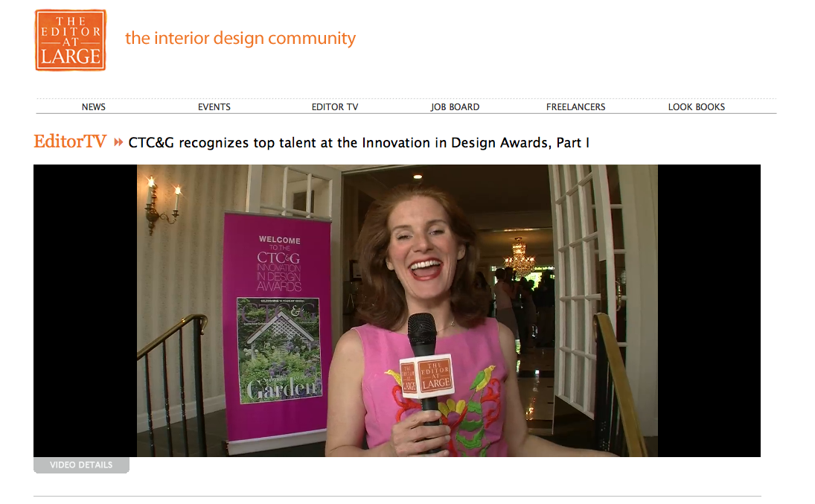Open LOOK BOOKS from the navigation bar
The height and width of the screenshot is (504, 815).
(x=696, y=107)
